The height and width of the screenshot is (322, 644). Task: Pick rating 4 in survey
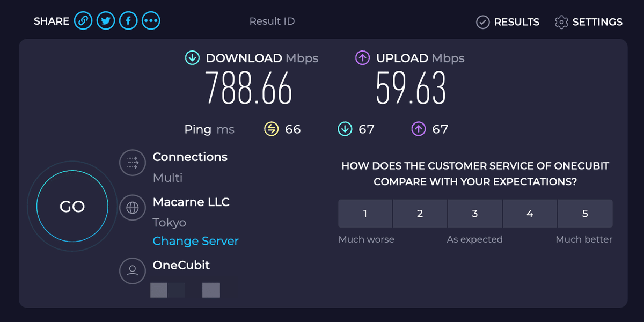tap(530, 214)
